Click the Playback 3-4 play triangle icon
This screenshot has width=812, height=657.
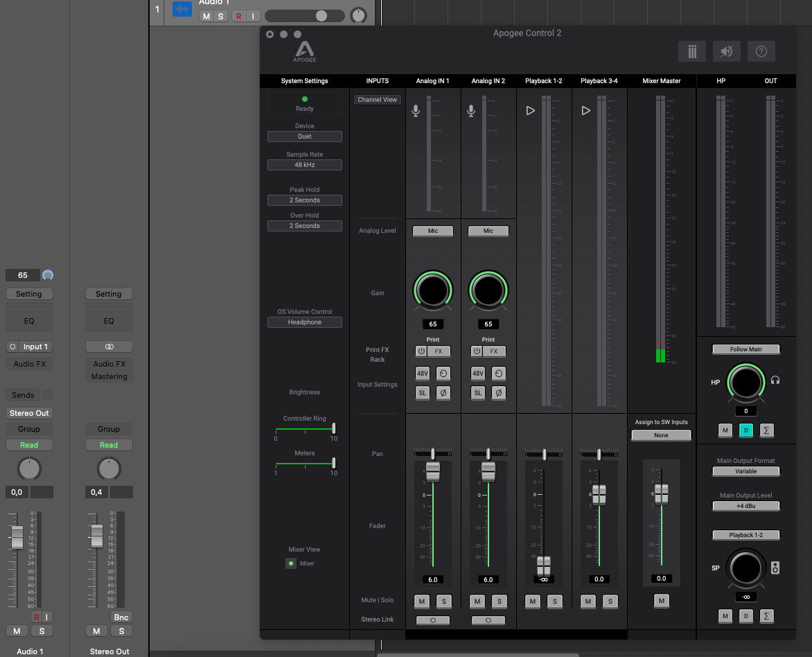pos(585,110)
